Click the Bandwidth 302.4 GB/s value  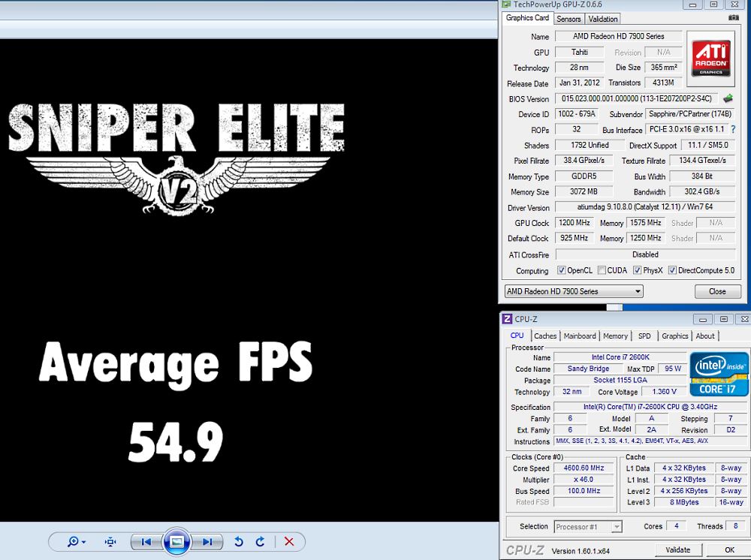point(701,191)
